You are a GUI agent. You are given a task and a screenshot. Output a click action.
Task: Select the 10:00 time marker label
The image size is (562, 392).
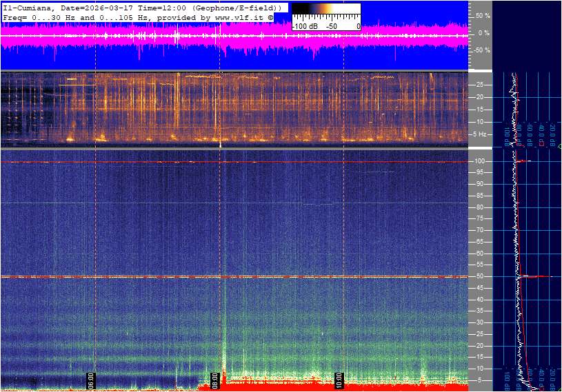pos(339,380)
